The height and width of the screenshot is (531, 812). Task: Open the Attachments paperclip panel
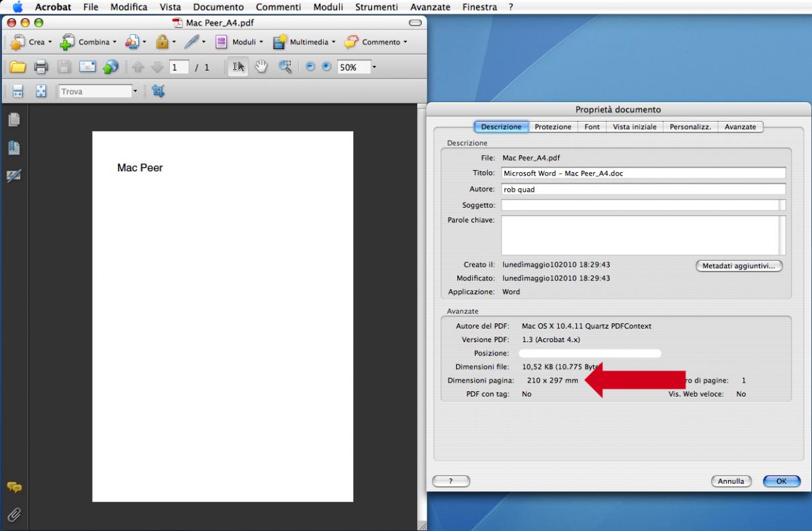[13, 515]
